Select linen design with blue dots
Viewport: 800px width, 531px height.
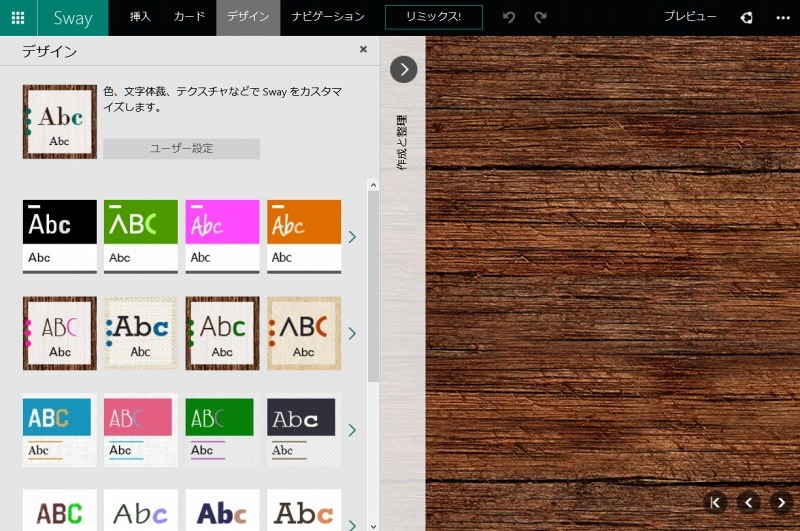(x=141, y=333)
